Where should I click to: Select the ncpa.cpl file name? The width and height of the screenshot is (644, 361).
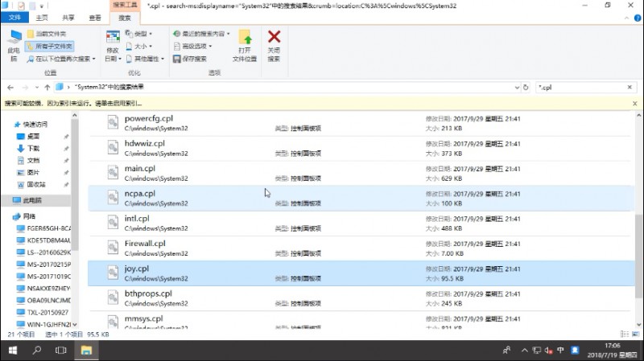click(x=140, y=193)
